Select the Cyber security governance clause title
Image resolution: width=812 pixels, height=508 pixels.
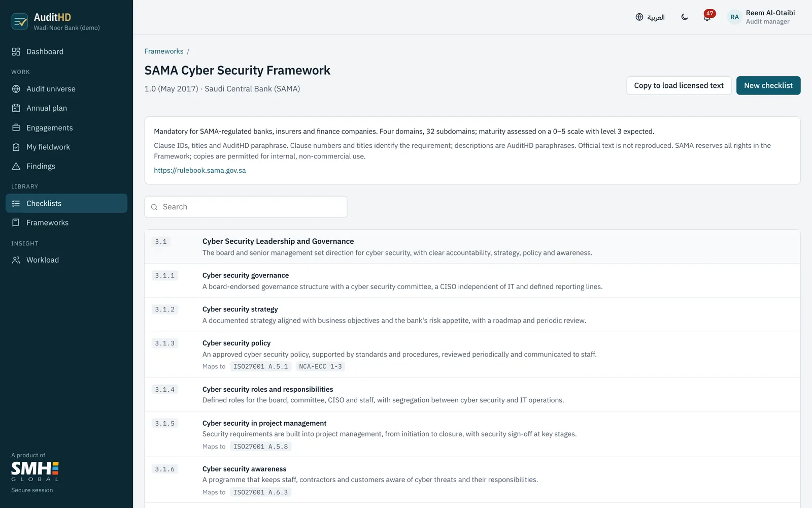pos(246,275)
